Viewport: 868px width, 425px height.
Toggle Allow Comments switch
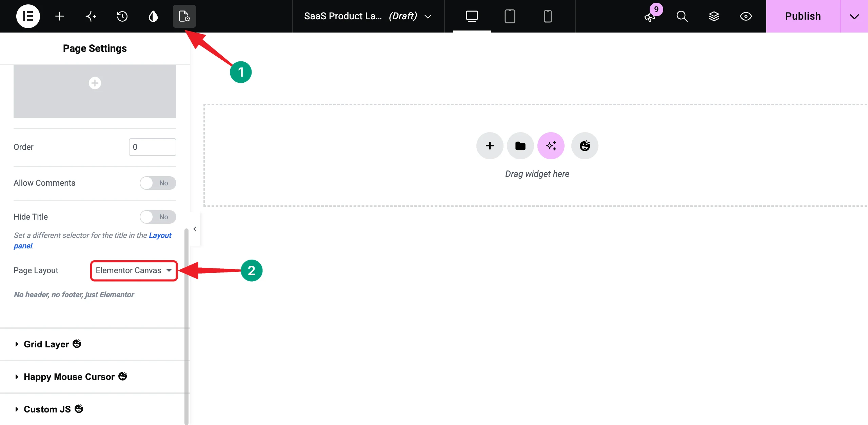point(158,183)
